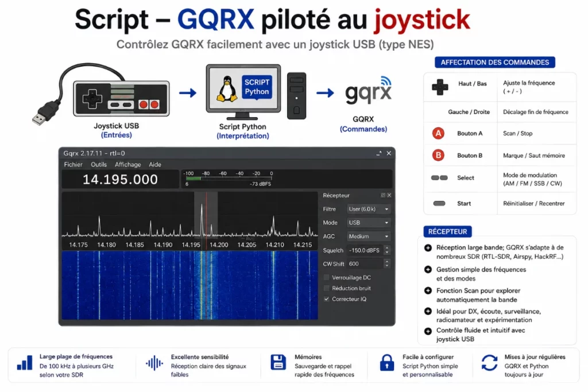Viewport: 588px width, 392px height.
Task: Close the Récepteur panel
Action: 389,195
